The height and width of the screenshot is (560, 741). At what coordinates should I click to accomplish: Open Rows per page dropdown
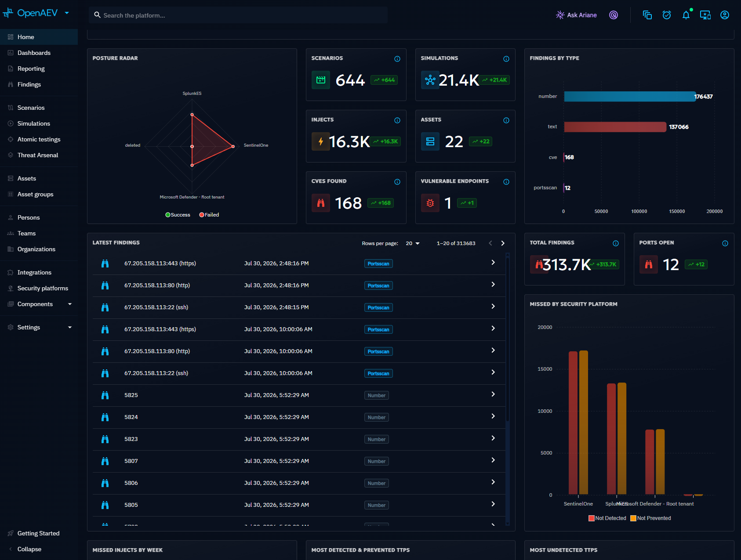point(413,243)
